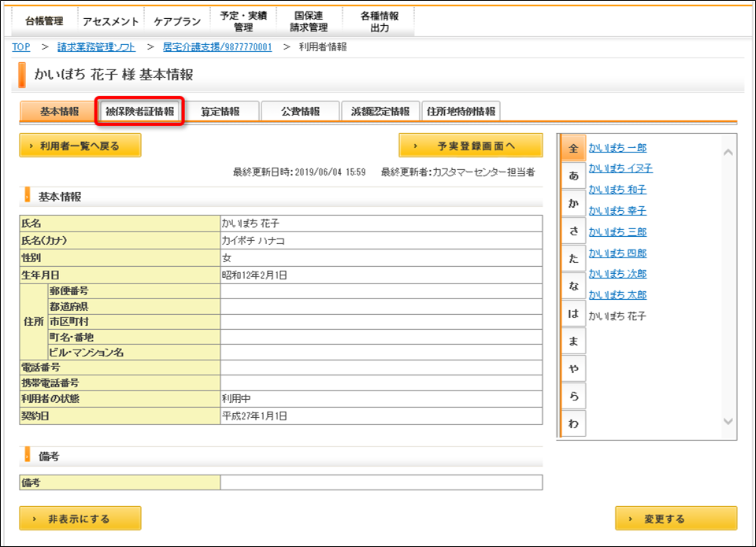
Task: Click 予実登録画面へ button
Action: click(x=471, y=146)
